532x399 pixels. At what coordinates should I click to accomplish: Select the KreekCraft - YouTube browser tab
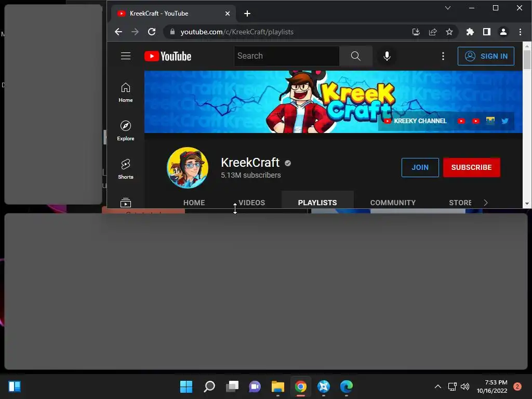pos(173,14)
